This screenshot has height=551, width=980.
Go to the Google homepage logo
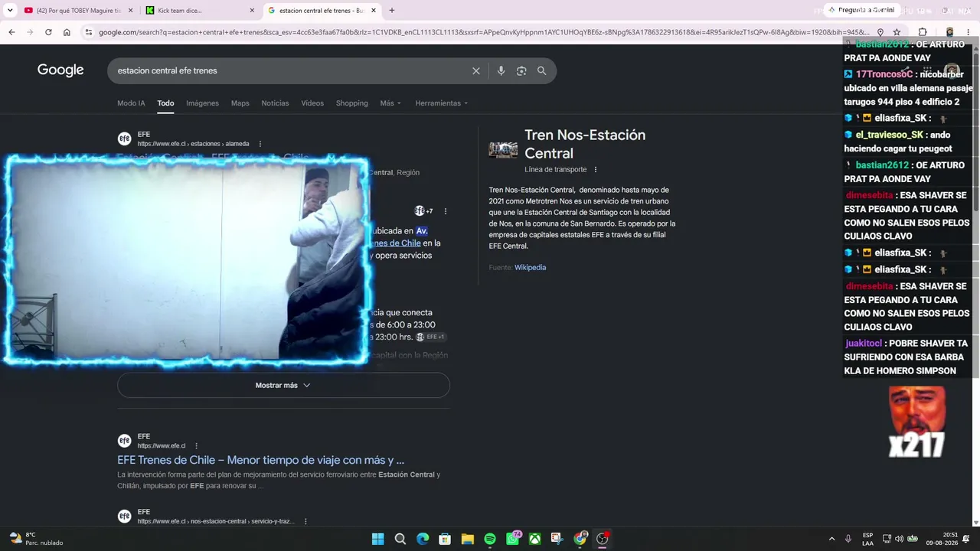(60, 70)
